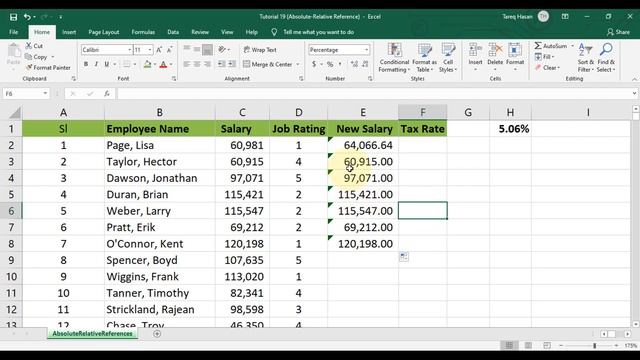The image size is (640, 360).
Task: Open the Calibri font name dropdown
Action: (x=130, y=50)
